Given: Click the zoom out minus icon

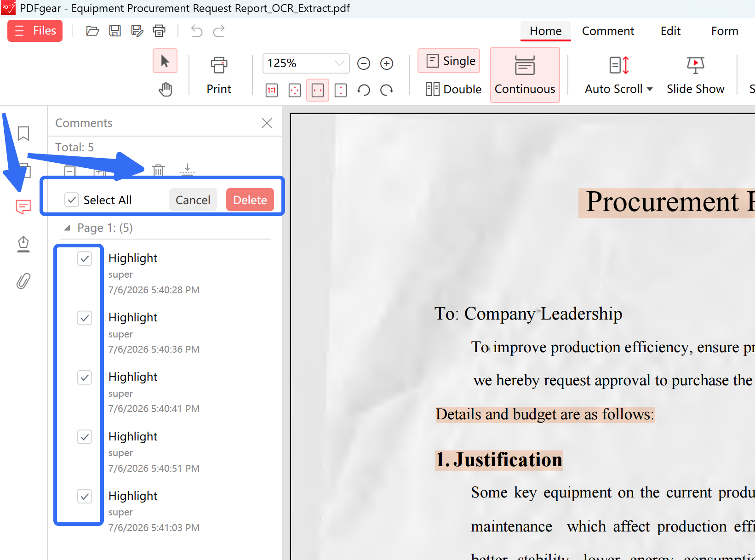Looking at the screenshot, I should (x=364, y=63).
